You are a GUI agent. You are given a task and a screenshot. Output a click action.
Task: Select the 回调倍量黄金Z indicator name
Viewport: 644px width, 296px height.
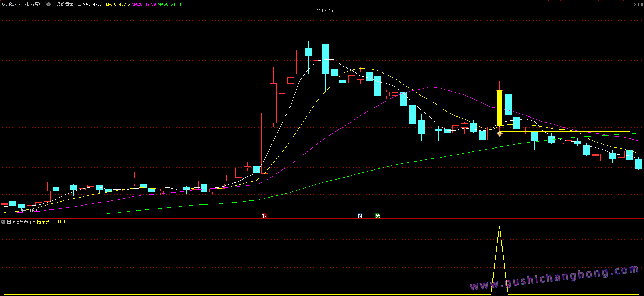66,4
